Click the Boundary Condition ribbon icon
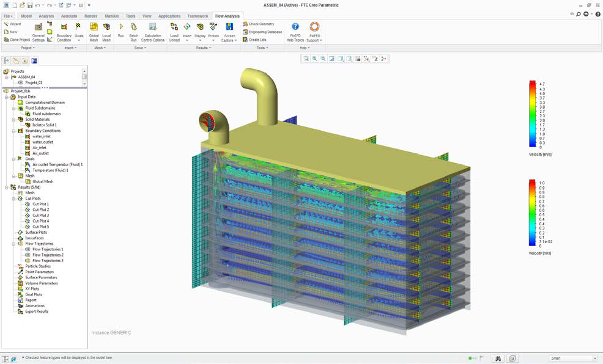603x364 pixels. (x=64, y=27)
